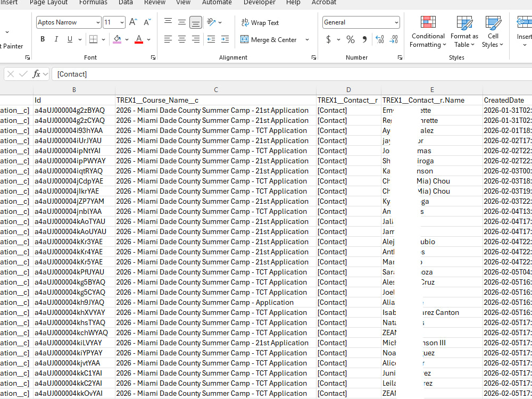This screenshot has height=399, width=532.
Task: Confirm formula bar entry checkmark
Action: point(23,74)
